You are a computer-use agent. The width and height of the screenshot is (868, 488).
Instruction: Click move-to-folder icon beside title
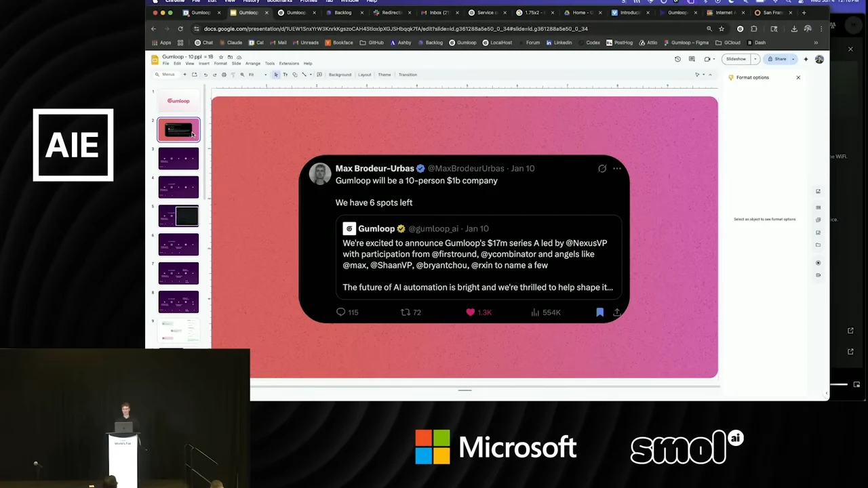coord(230,57)
